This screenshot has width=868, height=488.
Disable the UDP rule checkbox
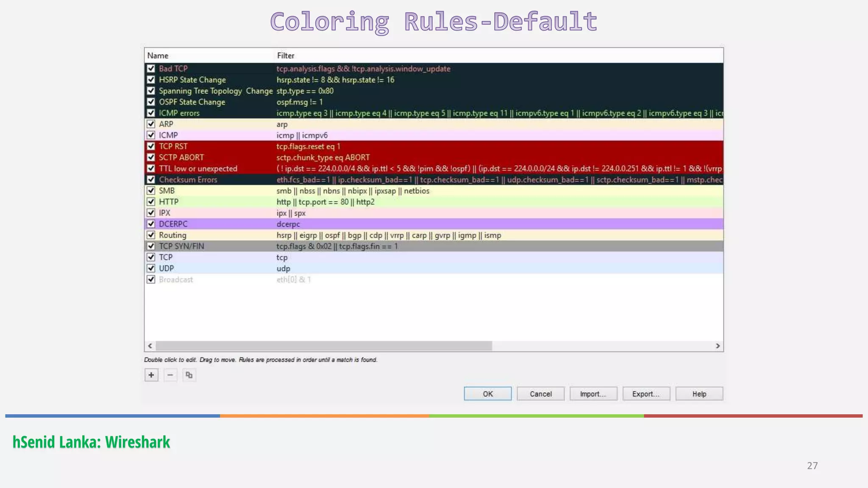coord(151,268)
